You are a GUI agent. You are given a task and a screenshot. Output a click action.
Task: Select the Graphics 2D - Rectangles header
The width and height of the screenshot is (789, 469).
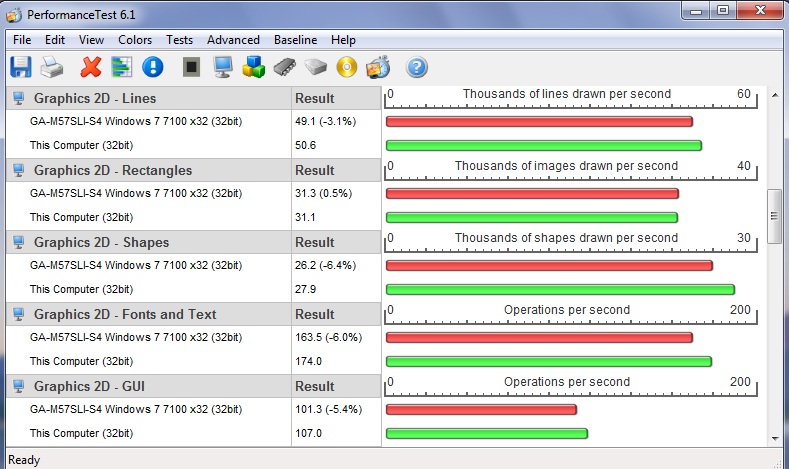148,170
